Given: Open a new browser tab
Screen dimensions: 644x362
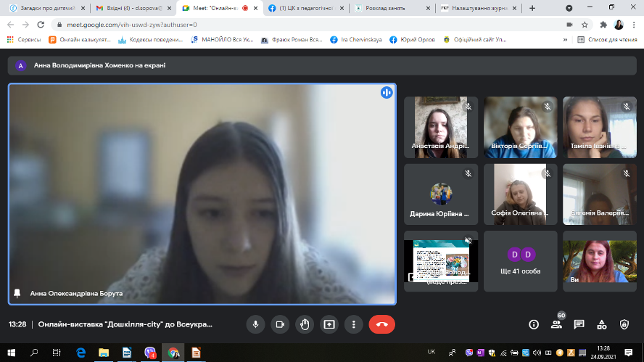Looking at the screenshot, I should coord(532,8).
